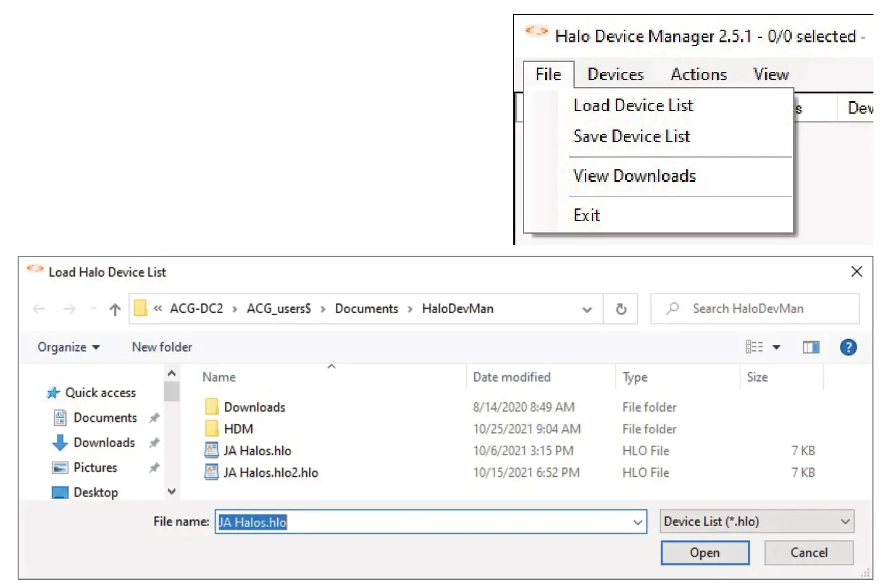Click New folder to create a folder
The width and height of the screenshot is (881, 588).
[x=161, y=347]
